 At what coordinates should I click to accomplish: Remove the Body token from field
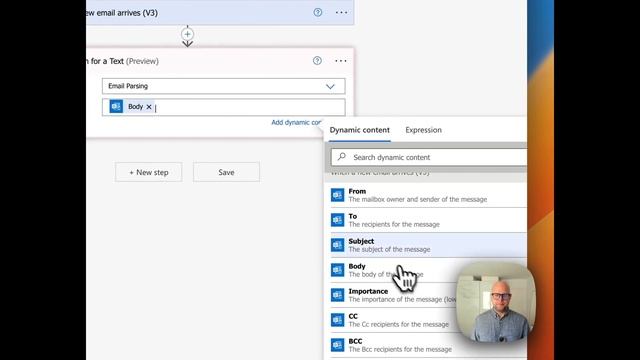(x=149, y=107)
